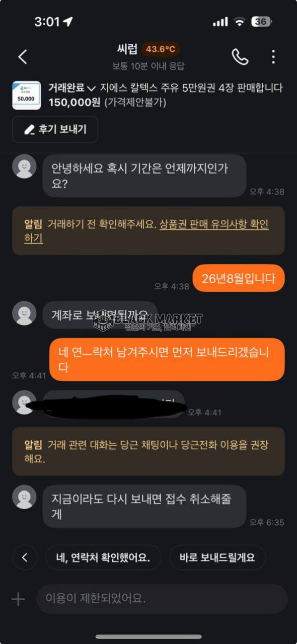This screenshot has width=297, height=644.
Task: Tap the 43.6°C manner temperature badge
Action: click(161, 49)
